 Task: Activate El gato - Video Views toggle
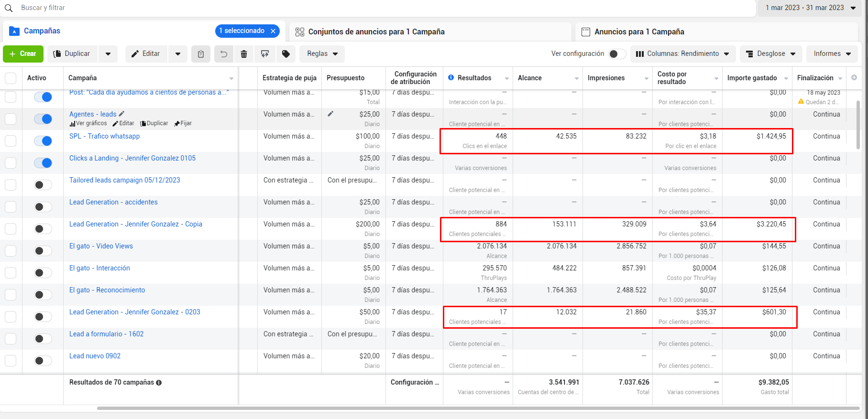(43, 251)
